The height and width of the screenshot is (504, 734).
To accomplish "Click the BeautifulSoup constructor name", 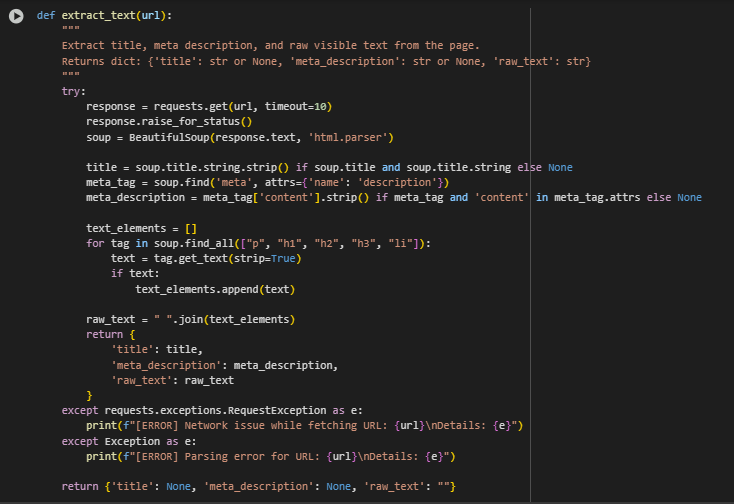I will pos(169,137).
